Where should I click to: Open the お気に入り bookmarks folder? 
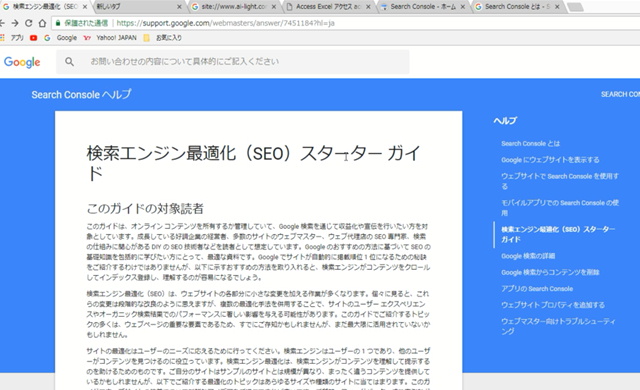162,38
